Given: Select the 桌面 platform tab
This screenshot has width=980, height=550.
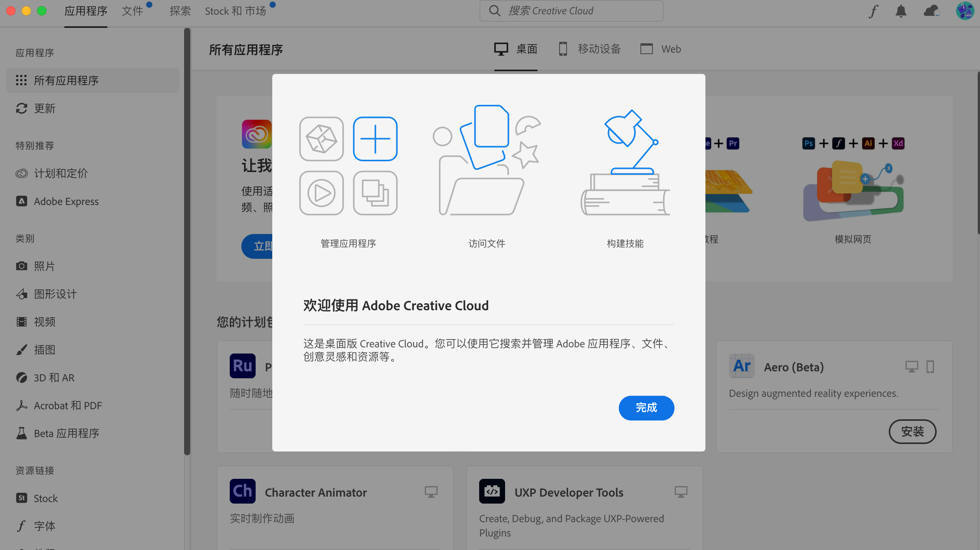Looking at the screenshot, I should click(516, 49).
